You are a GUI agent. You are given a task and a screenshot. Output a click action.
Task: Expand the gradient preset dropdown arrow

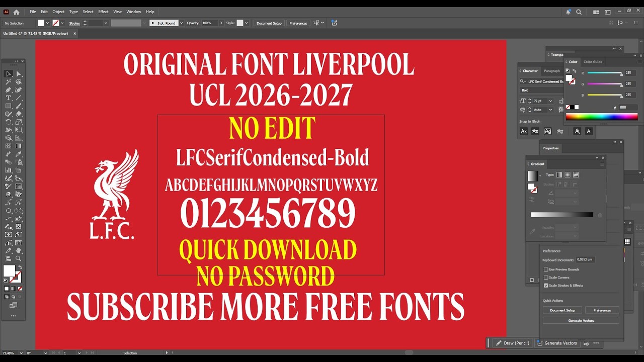(x=540, y=176)
